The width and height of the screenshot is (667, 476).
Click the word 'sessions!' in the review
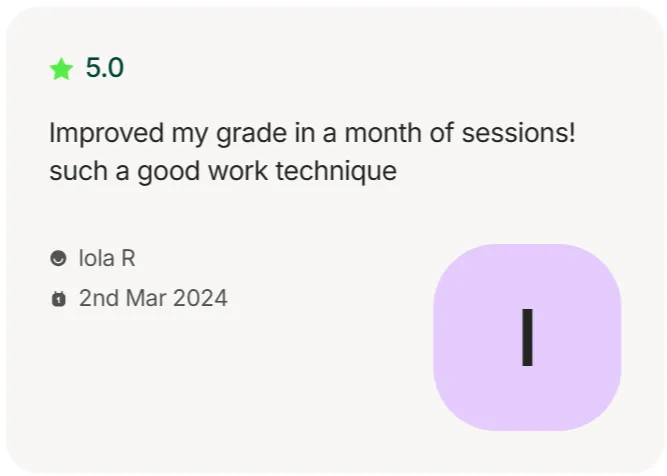tap(519, 133)
